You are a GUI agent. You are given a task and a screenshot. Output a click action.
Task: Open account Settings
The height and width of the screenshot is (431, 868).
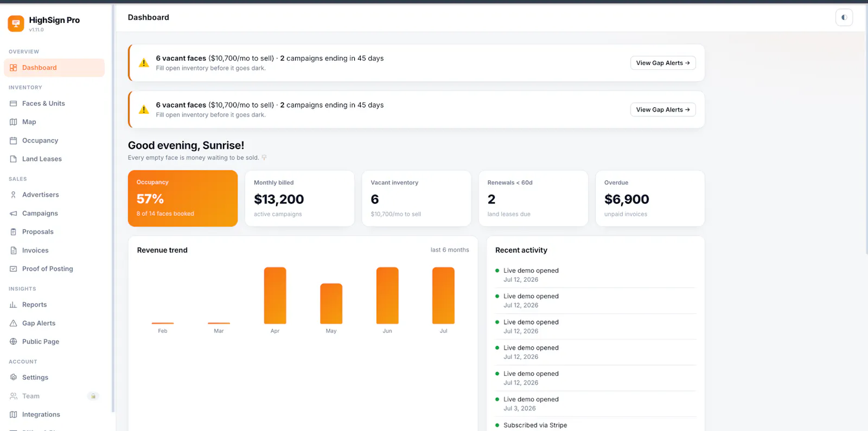pos(54,377)
